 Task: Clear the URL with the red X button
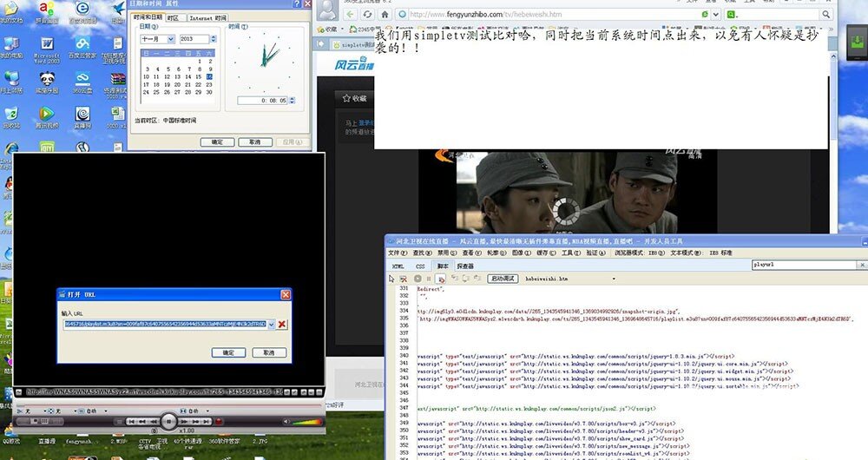pyautogui.click(x=282, y=325)
